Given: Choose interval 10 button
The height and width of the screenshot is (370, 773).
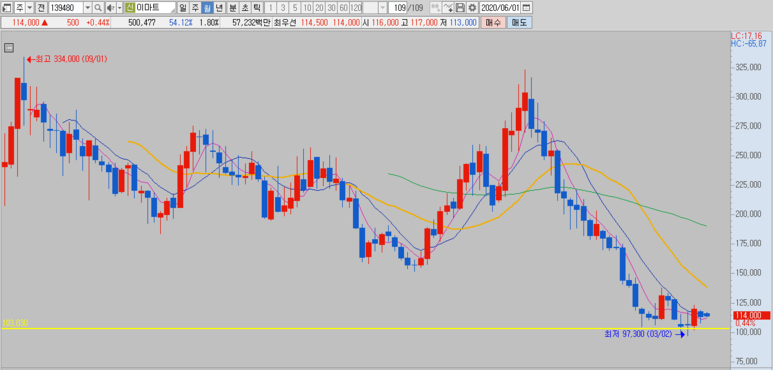Looking at the screenshot, I should pos(307,7).
